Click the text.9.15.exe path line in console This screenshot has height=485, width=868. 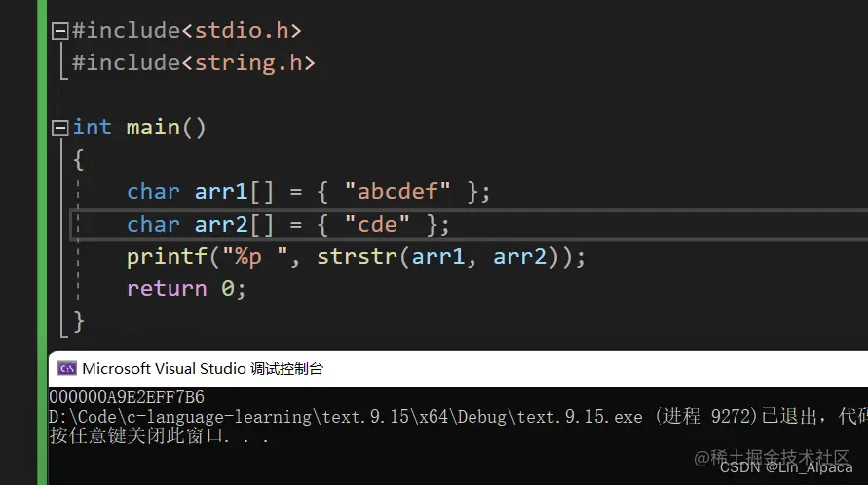458,417
